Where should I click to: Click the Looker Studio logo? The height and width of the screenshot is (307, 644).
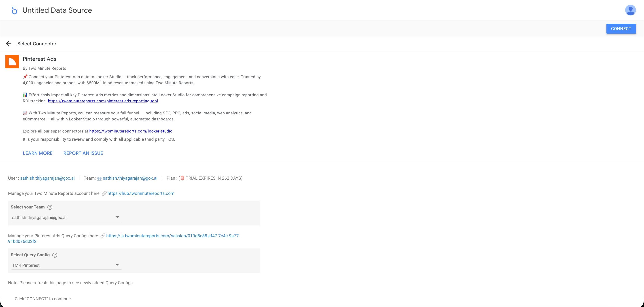click(14, 10)
